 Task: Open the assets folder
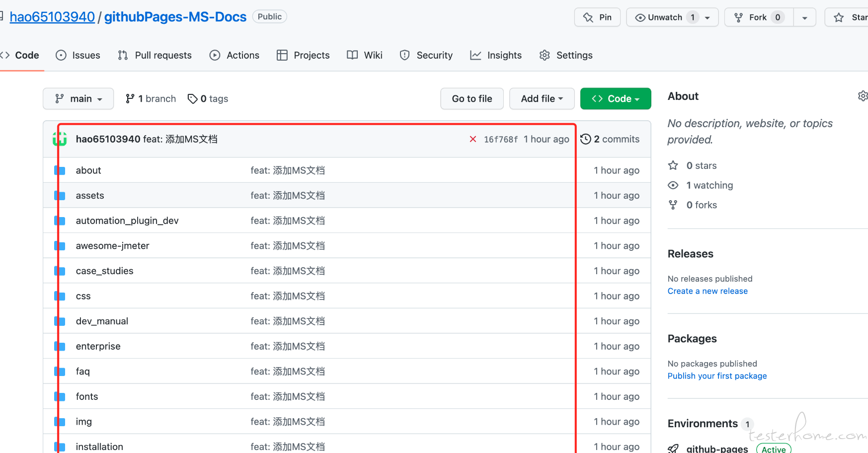tap(90, 196)
